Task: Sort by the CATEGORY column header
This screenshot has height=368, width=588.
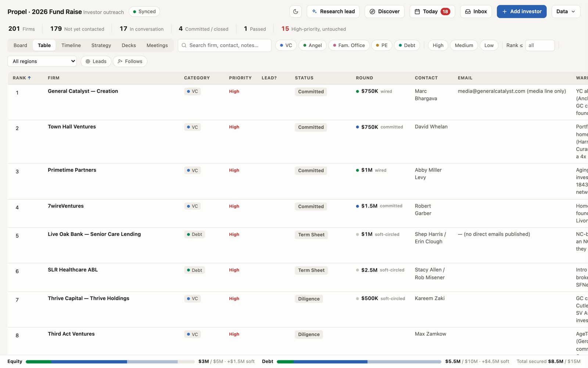Action: [x=197, y=78]
